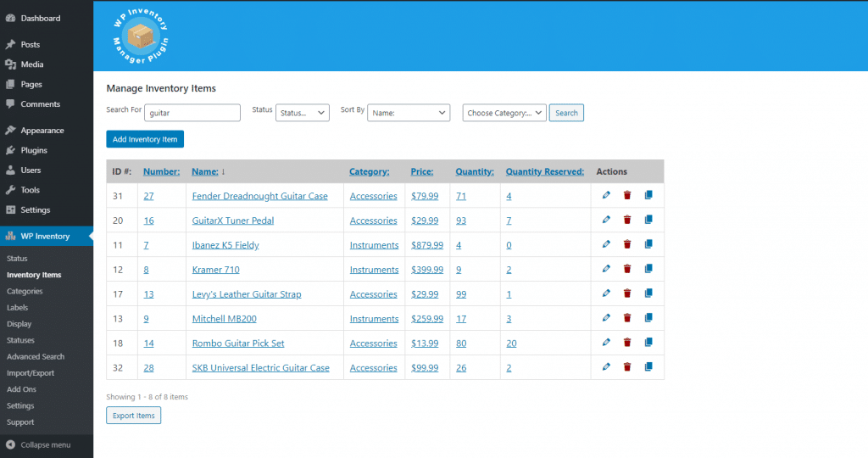Open Import/Export submenu item
The image size is (868, 458).
(31, 373)
